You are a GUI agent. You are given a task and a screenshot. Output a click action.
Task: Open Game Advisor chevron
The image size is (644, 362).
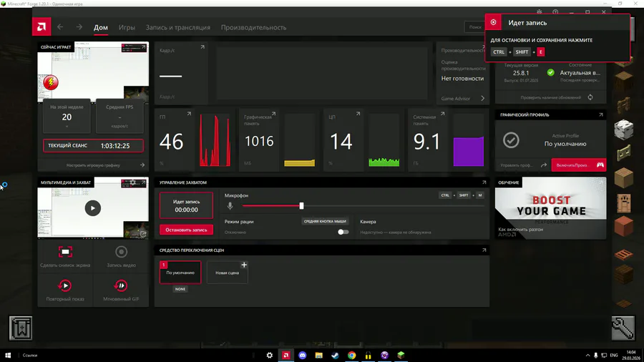[482, 99]
